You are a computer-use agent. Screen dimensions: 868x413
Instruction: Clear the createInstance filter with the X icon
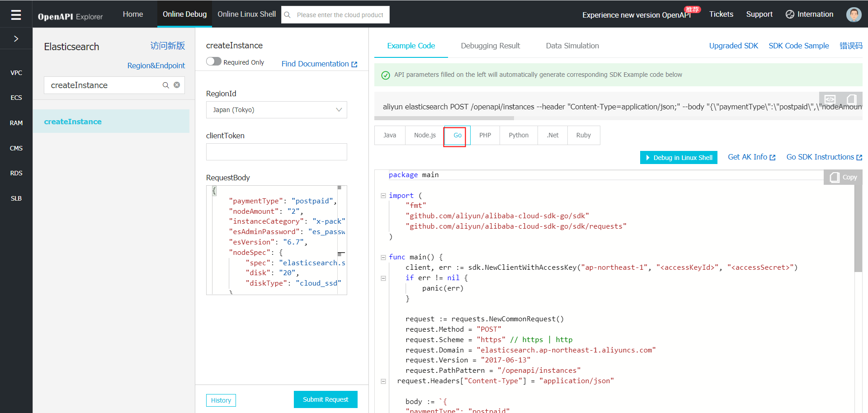tap(177, 85)
